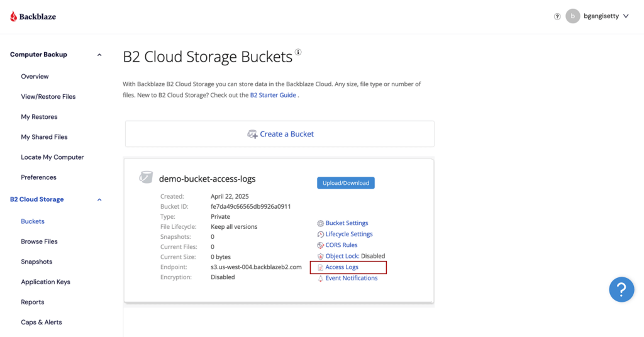Click the Backblaze flame logo
The width and height of the screenshot is (644, 337).
click(x=14, y=16)
